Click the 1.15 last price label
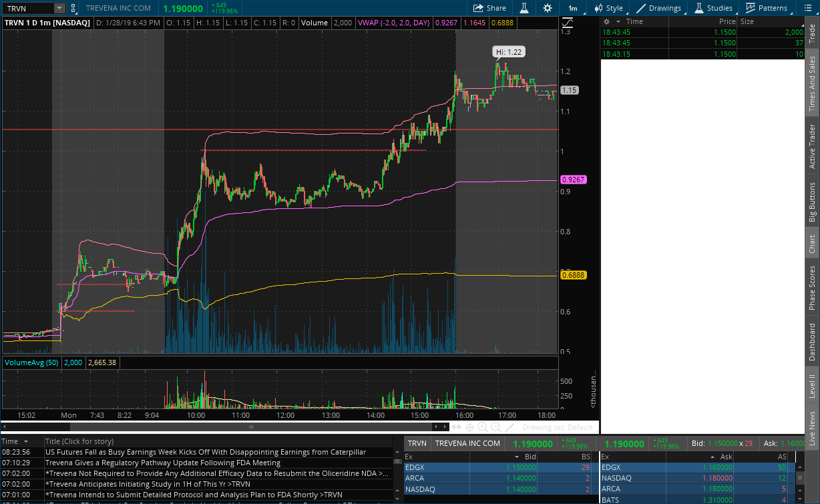This screenshot has height=504, width=820. coord(570,89)
